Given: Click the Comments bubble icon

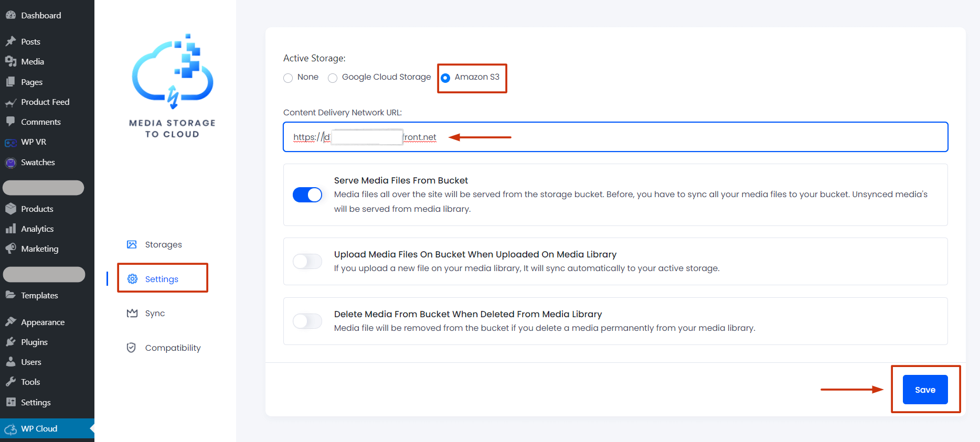Looking at the screenshot, I should tap(10, 122).
